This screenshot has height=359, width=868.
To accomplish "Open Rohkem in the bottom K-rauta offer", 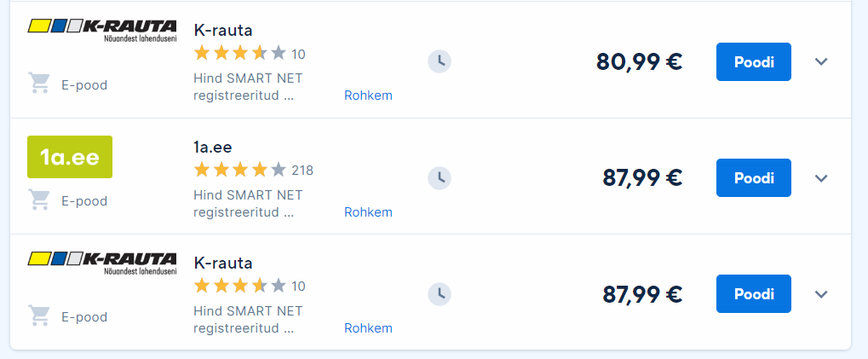I will tap(368, 328).
